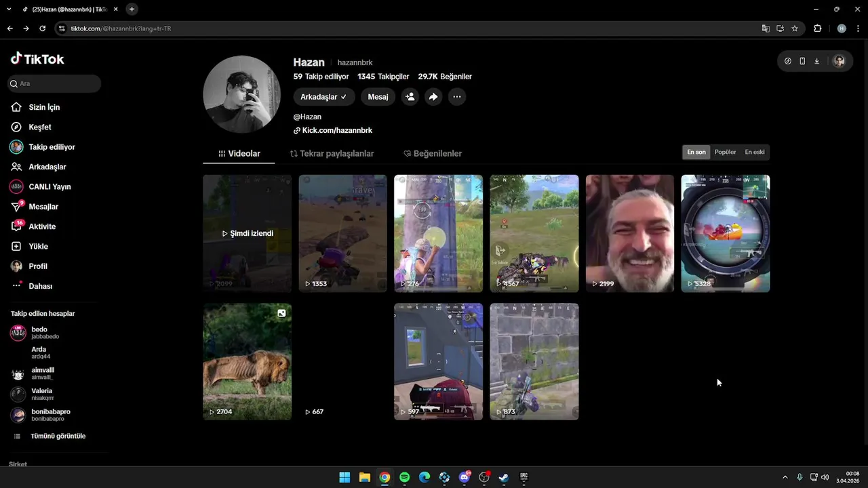This screenshot has height=488, width=868.
Task: Sort videos by En eski
Action: tap(755, 152)
